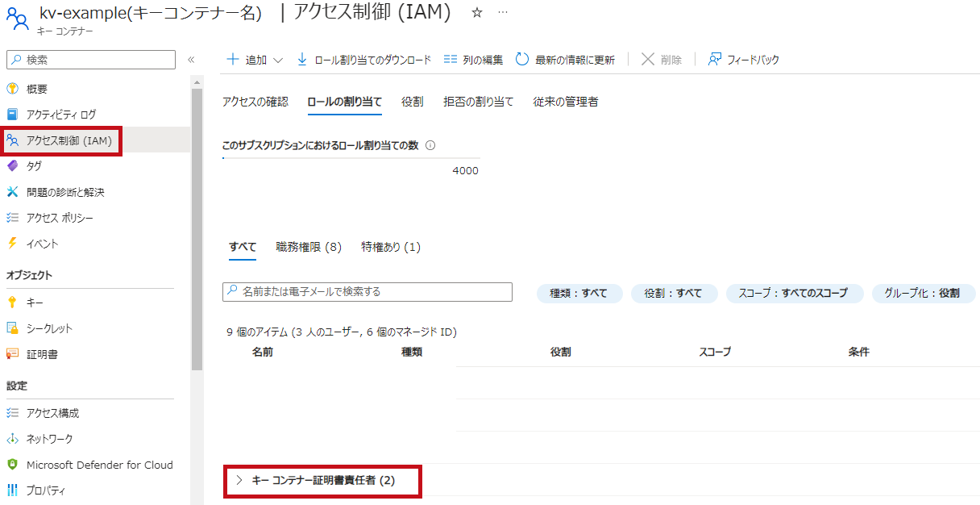
Task: Favorite this page with the star icon
Action: click(476, 13)
